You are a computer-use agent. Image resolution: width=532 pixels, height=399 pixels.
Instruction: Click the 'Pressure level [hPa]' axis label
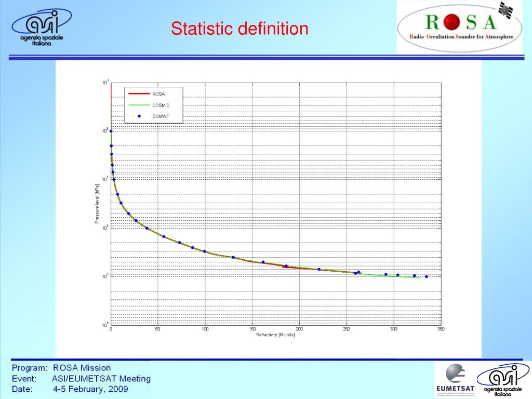pos(97,204)
